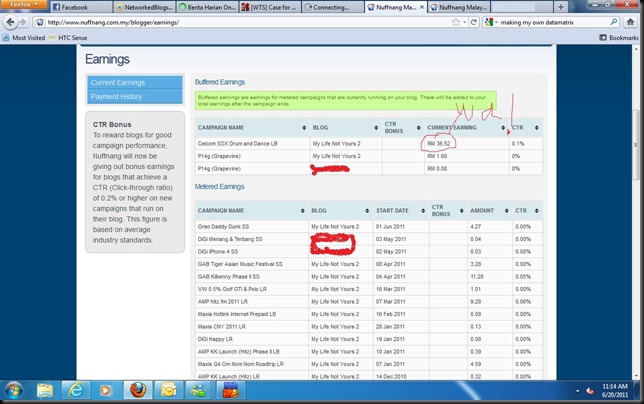Switch to the [WTS] Case for tab
This screenshot has height=404, width=644.
point(270,7)
